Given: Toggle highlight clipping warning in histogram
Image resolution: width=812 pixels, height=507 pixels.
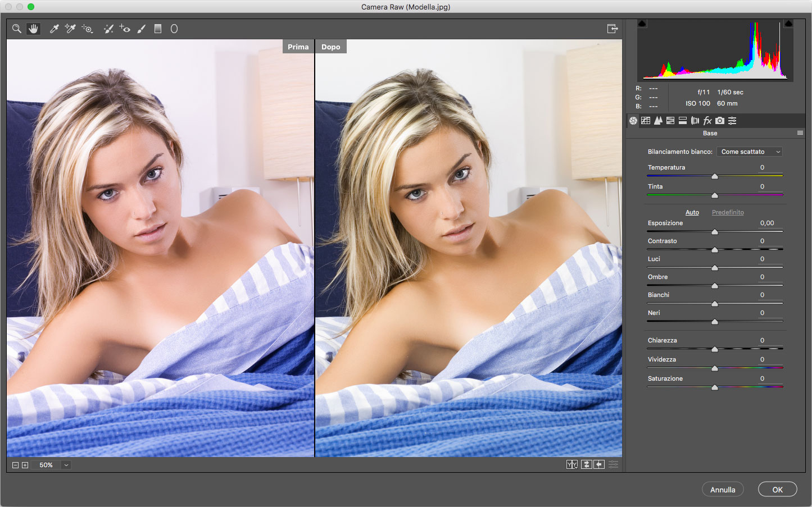Looking at the screenshot, I should tap(788, 24).
